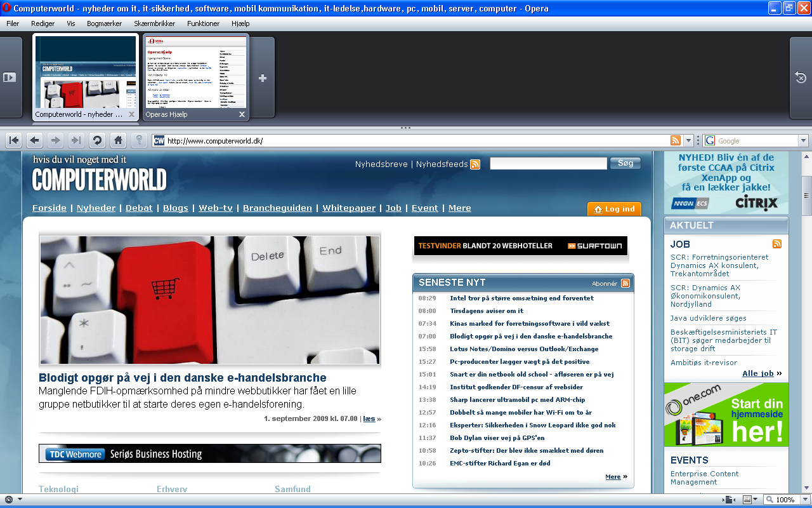Open the Filer menu
This screenshot has width=812, height=508.
(13, 23)
